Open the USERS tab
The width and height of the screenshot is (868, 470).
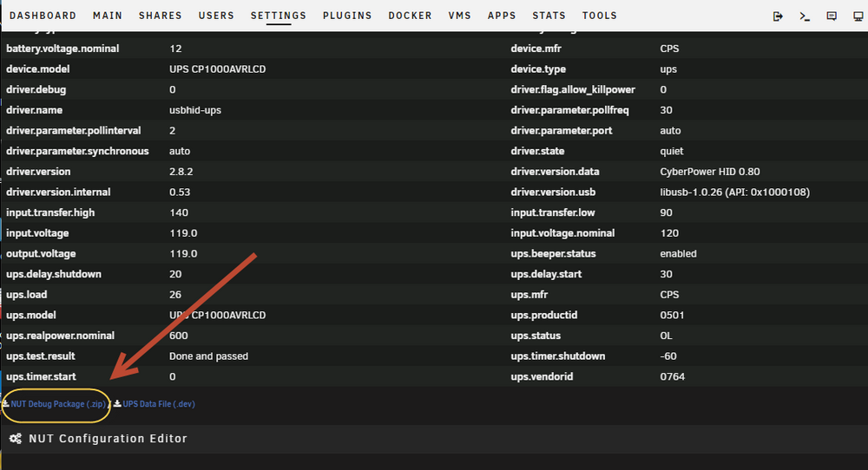(216, 16)
